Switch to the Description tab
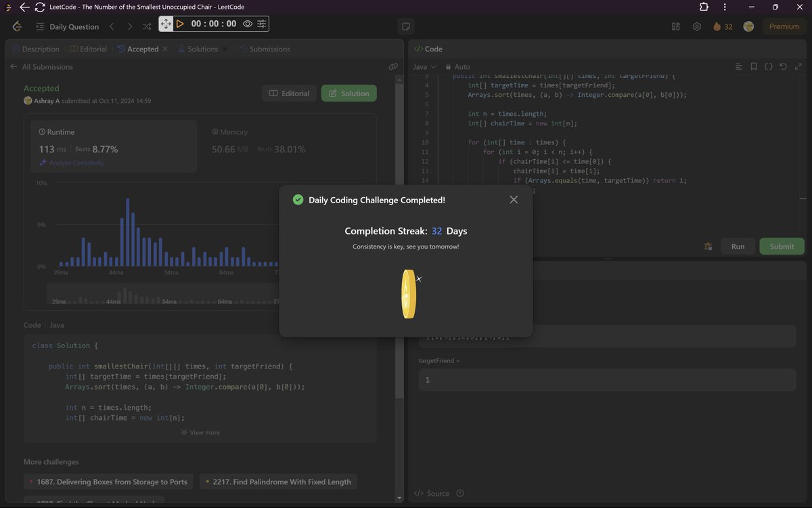 point(36,49)
